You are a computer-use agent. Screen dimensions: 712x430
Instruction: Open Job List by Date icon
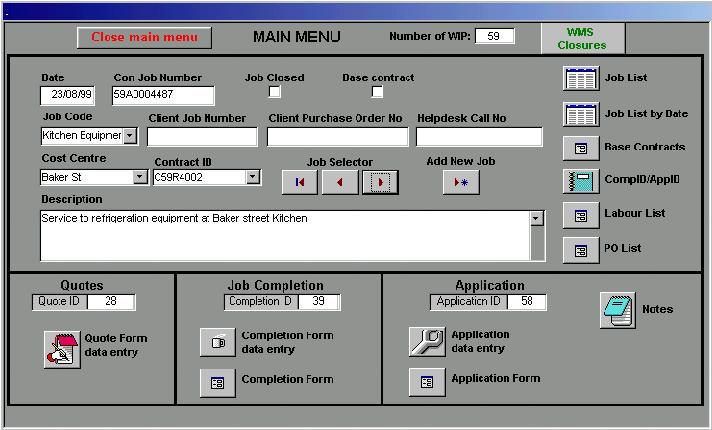point(581,114)
